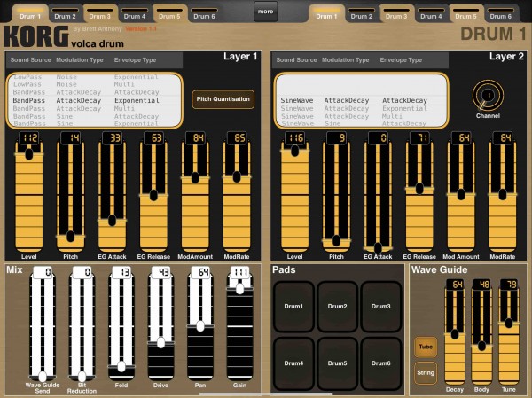Click the 'more' button at top

(266, 12)
